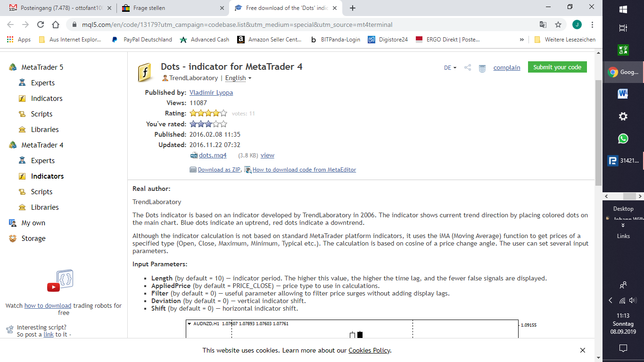Click the 'how to download' link
This screenshot has height=362, width=644.
coord(48,306)
